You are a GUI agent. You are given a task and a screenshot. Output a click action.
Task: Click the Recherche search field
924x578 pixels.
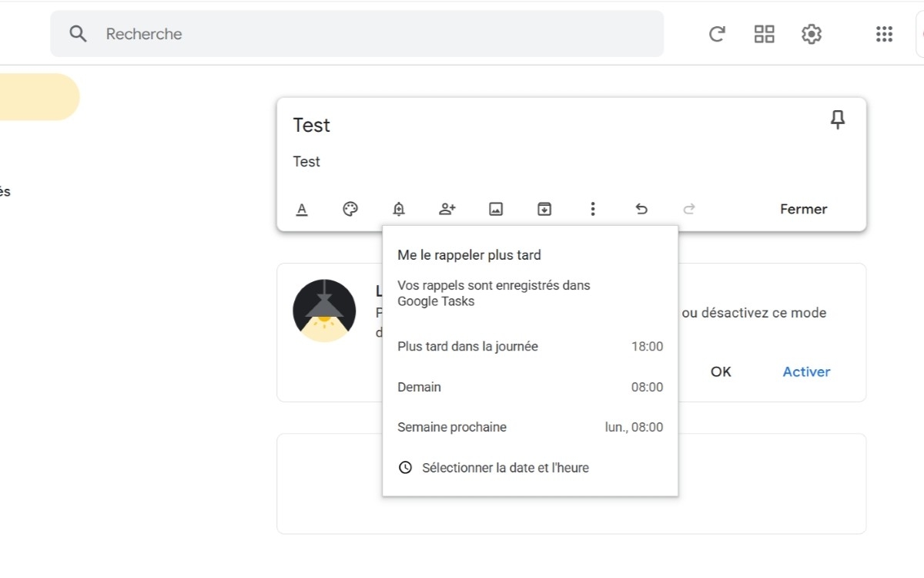[x=357, y=34]
